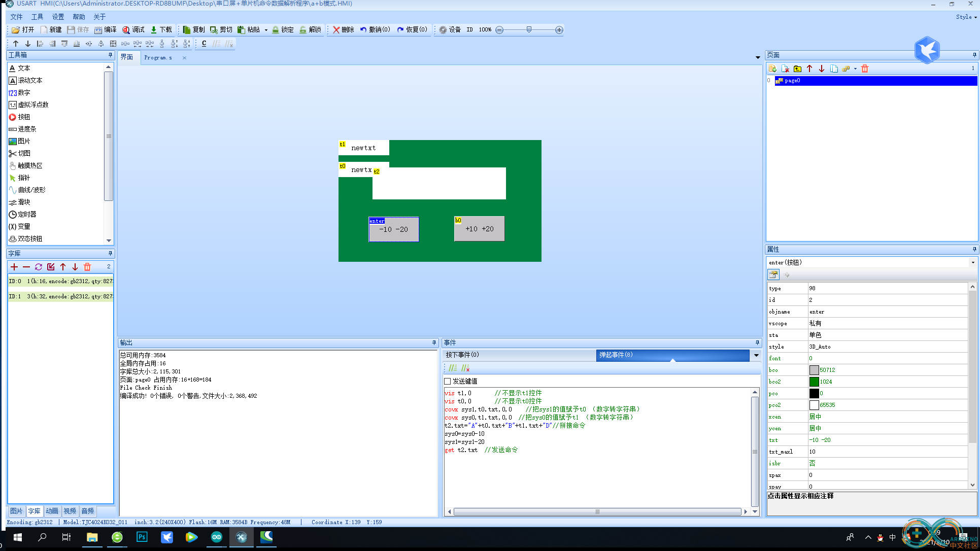Screen dimensions: 980x551
Task: Click the delete page icon in 页面 panel
Action: tap(785, 68)
